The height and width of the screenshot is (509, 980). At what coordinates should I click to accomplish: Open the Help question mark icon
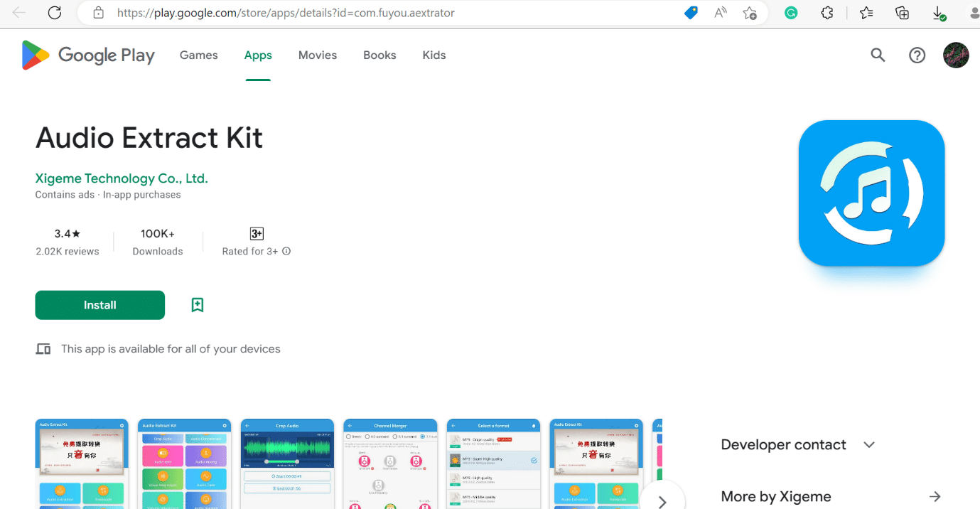coord(917,55)
